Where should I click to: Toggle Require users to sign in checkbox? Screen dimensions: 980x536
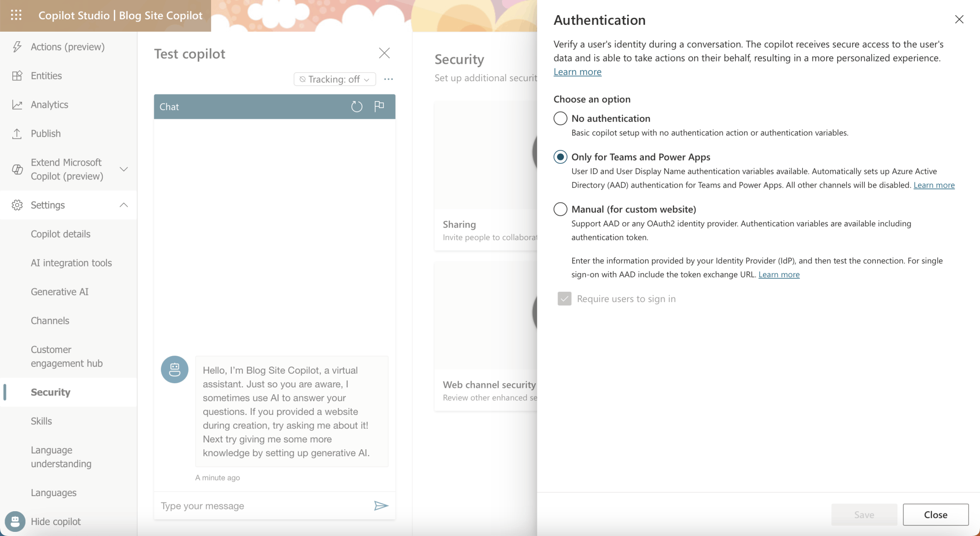564,299
